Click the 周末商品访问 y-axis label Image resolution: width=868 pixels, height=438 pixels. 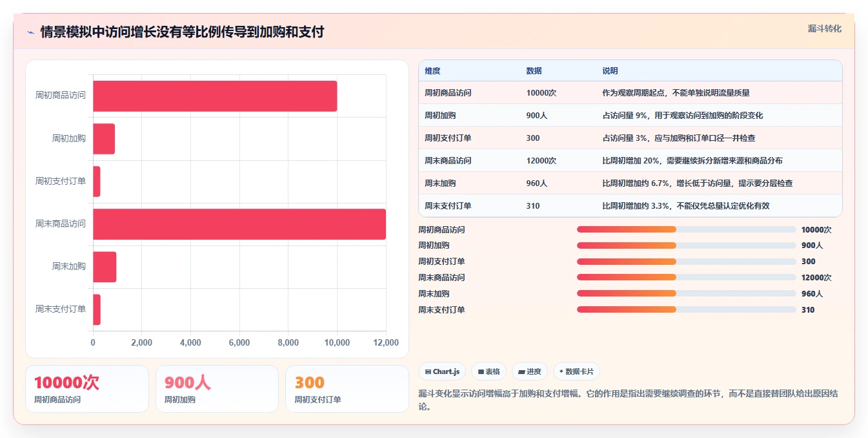click(61, 224)
